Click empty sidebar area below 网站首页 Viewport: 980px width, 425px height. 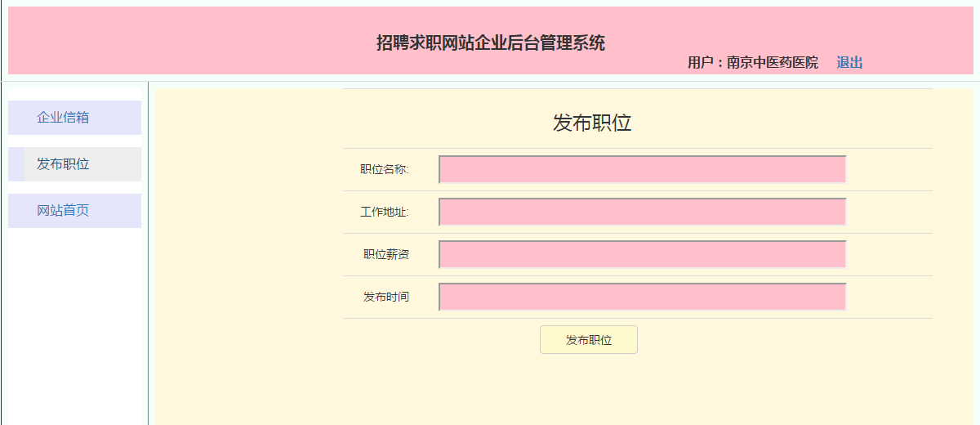(x=73, y=327)
